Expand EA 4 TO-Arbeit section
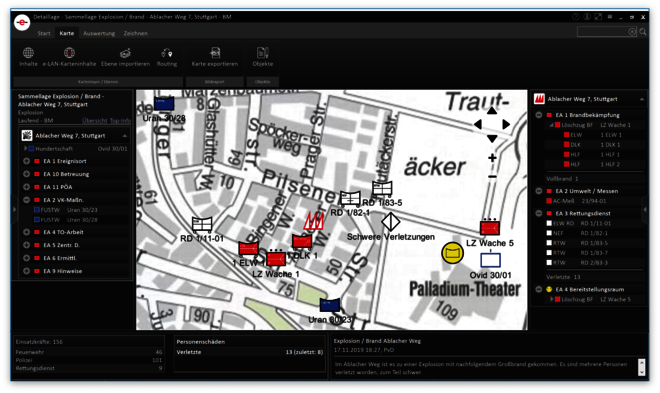The width and height of the screenshot is (660, 393). tap(26, 232)
